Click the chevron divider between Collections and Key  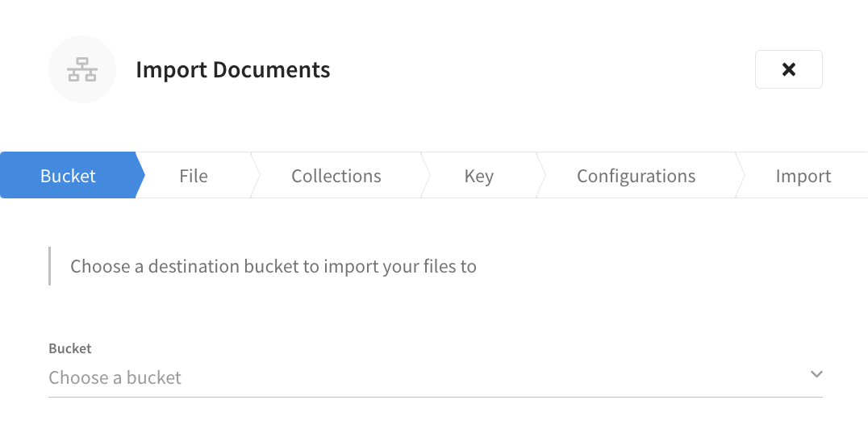426,176
